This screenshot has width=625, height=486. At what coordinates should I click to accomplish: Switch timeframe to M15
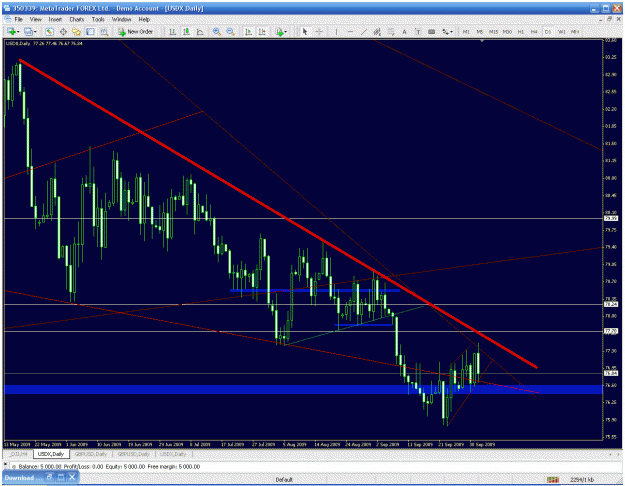(x=493, y=31)
